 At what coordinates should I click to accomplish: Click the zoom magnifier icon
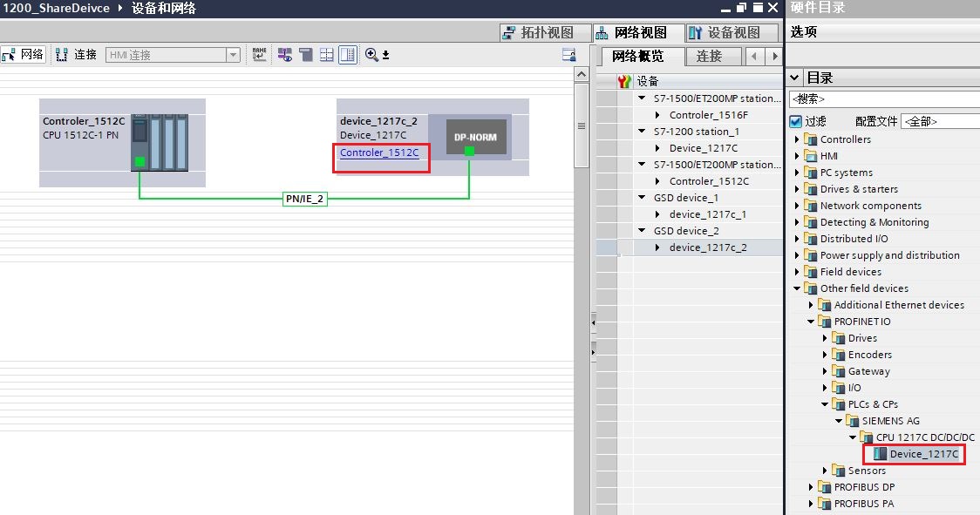coord(371,55)
